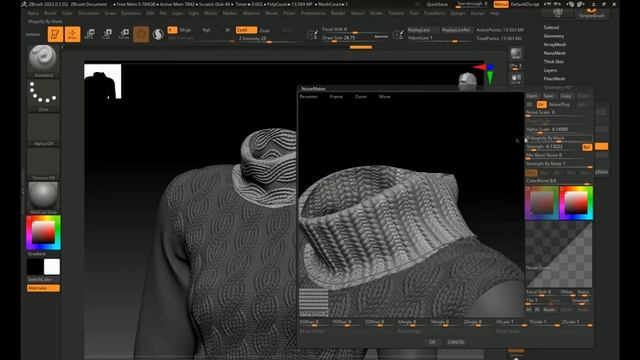Click the ZBrush logo in title bar

pos(24,4)
